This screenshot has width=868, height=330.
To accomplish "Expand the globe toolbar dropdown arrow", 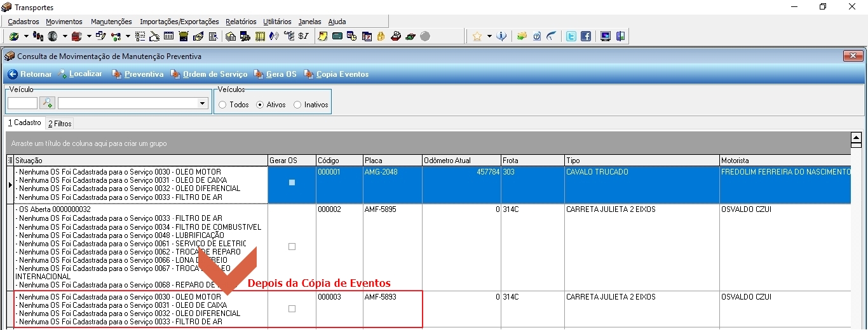I will [x=25, y=36].
